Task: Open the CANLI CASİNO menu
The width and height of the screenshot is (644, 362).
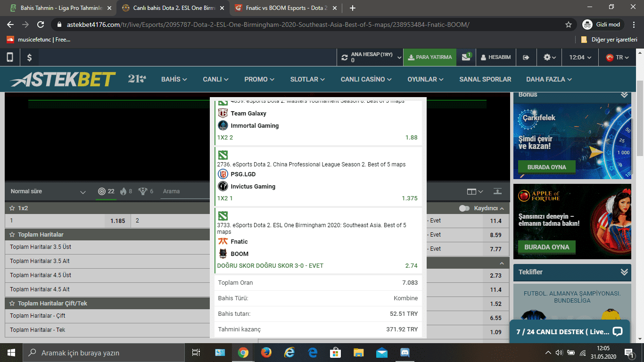Action: tap(366, 79)
